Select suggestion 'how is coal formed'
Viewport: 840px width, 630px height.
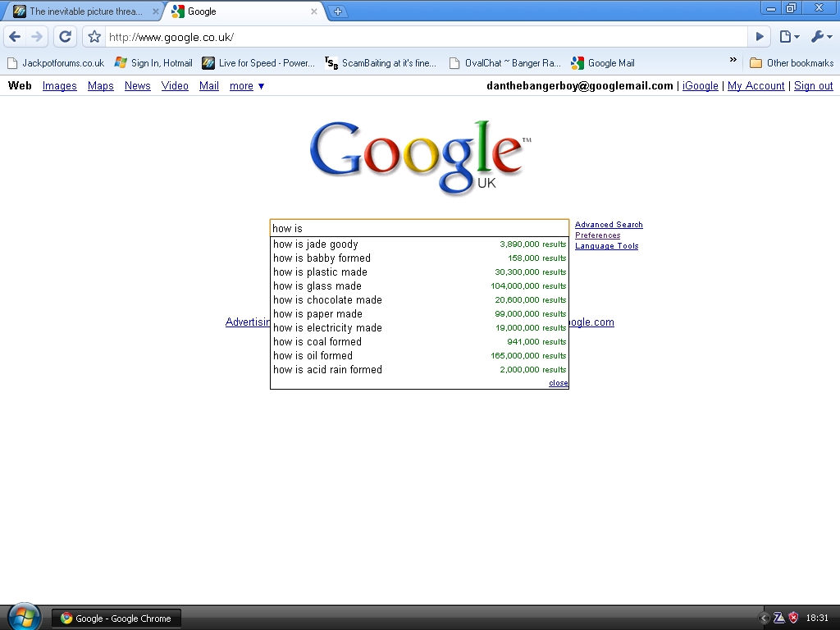[419, 342]
